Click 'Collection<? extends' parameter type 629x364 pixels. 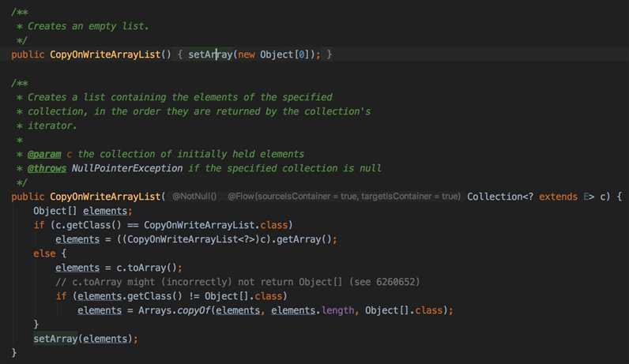pyautogui.click(x=522, y=197)
